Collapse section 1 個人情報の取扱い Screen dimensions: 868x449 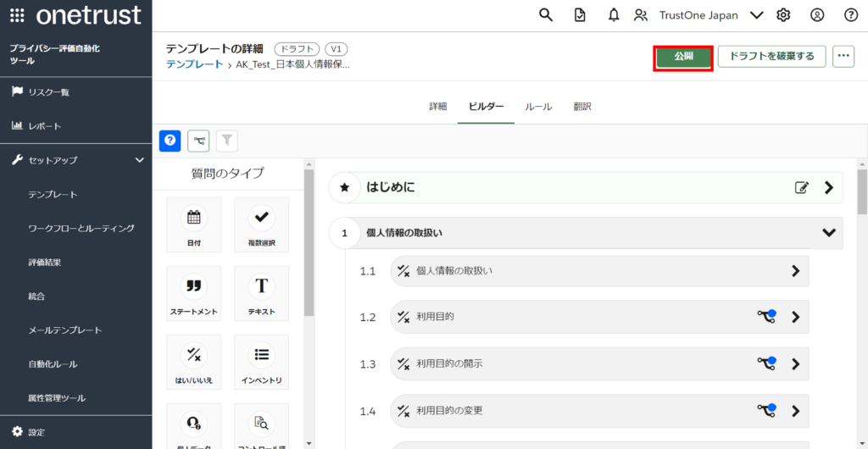point(829,233)
